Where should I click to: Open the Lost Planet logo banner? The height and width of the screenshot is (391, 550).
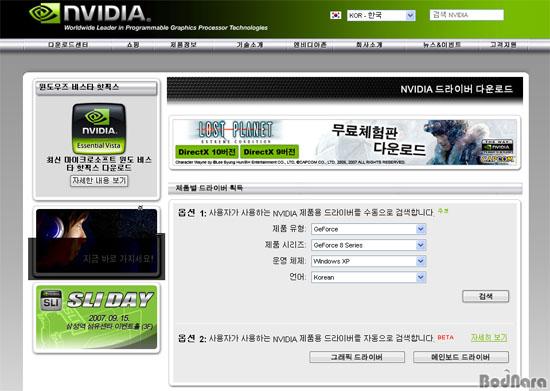pos(235,131)
